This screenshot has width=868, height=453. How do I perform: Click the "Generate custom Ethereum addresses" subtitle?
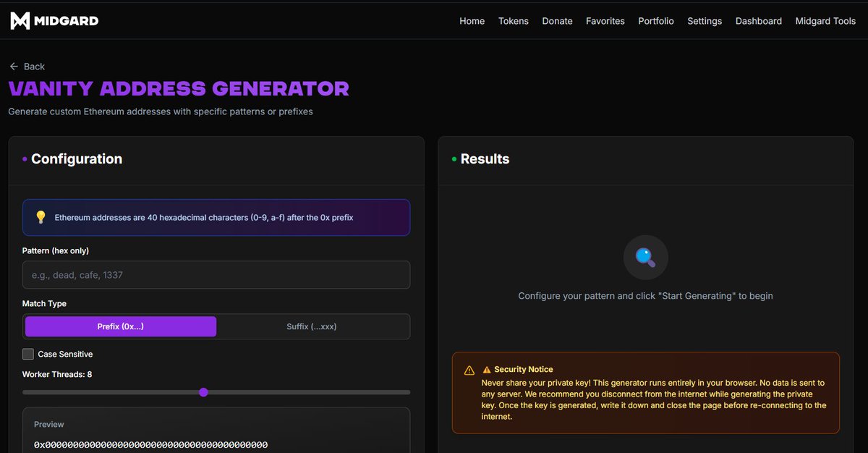pos(161,111)
